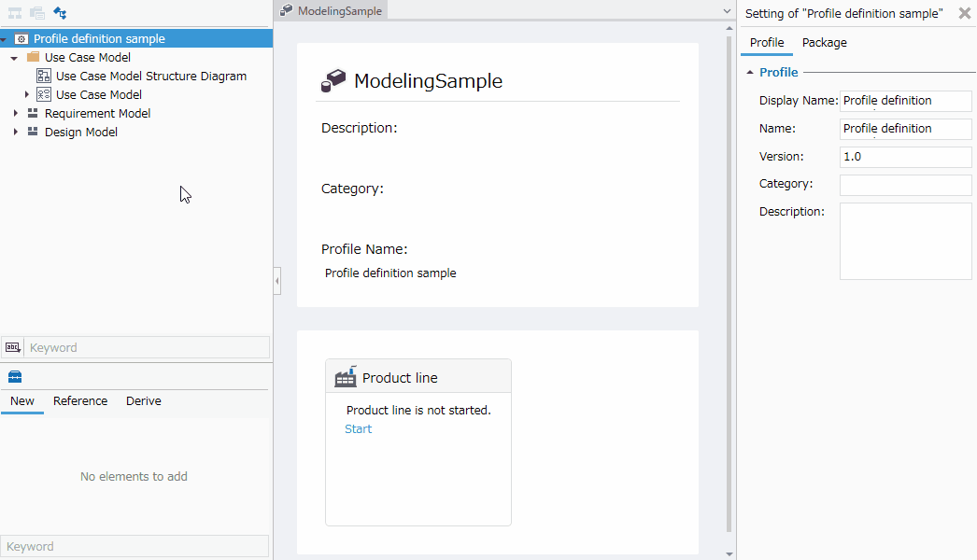
Task: Click the scroll up arrow in editor
Action: pyautogui.click(x=729, y=28)
